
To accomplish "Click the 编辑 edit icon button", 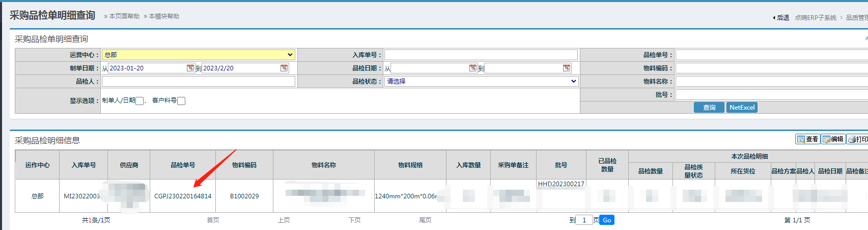I will (833, 139).
